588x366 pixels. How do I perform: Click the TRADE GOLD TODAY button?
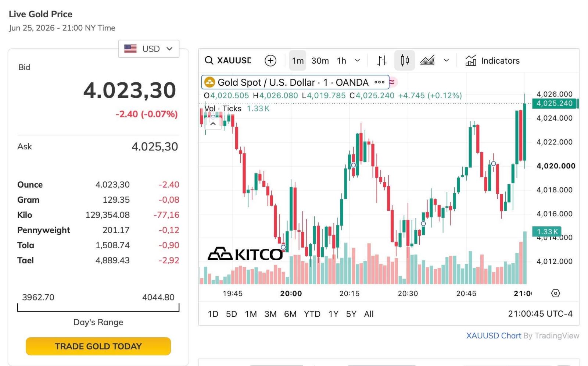98,346
